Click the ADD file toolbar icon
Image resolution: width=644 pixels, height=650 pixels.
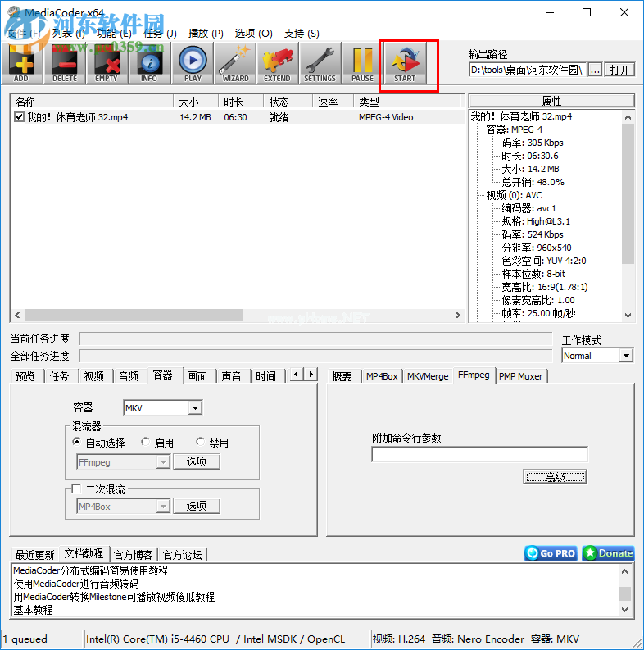click(22, 63)
